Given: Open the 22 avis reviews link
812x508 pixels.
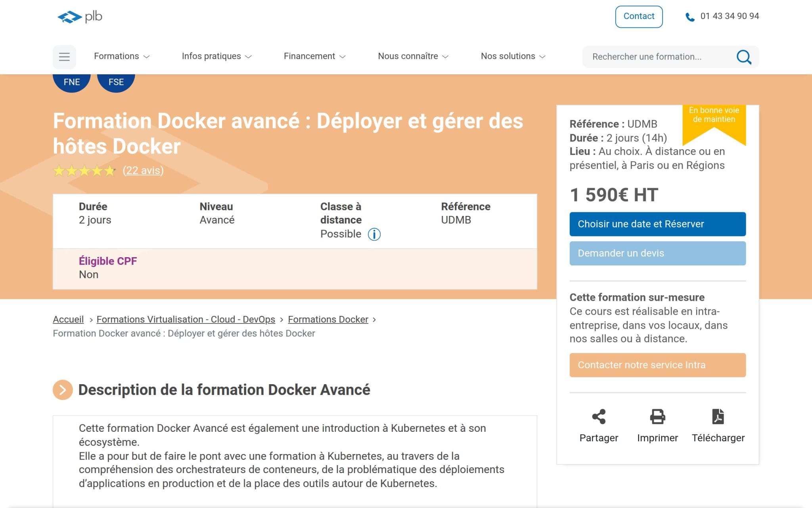Looking at the screenshot, I should [x=143, y=171].
